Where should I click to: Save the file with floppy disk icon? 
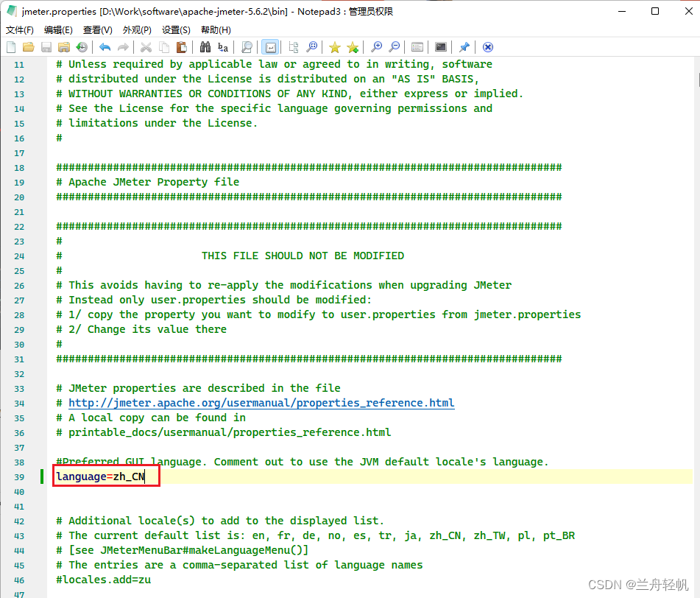pyautogui.click(x=46, y=47)
